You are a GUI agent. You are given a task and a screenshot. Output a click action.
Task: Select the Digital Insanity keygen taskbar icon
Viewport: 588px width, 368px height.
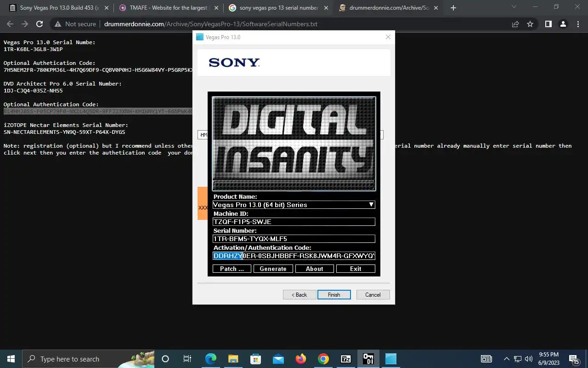pos(368,359)
